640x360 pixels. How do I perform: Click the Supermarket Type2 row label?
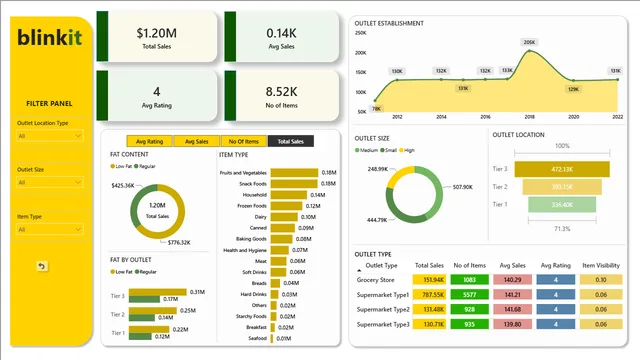[383, 309]
